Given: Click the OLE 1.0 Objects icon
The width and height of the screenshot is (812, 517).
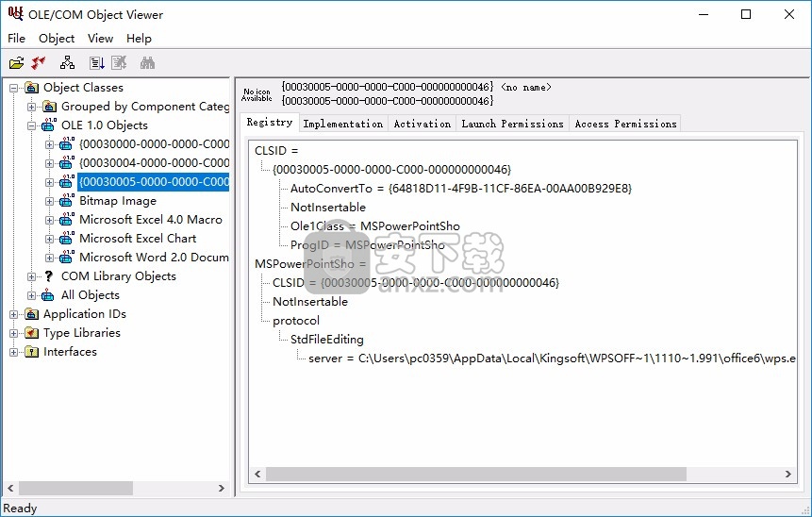Looking at the screenshot, I should (x=49, y=125).
